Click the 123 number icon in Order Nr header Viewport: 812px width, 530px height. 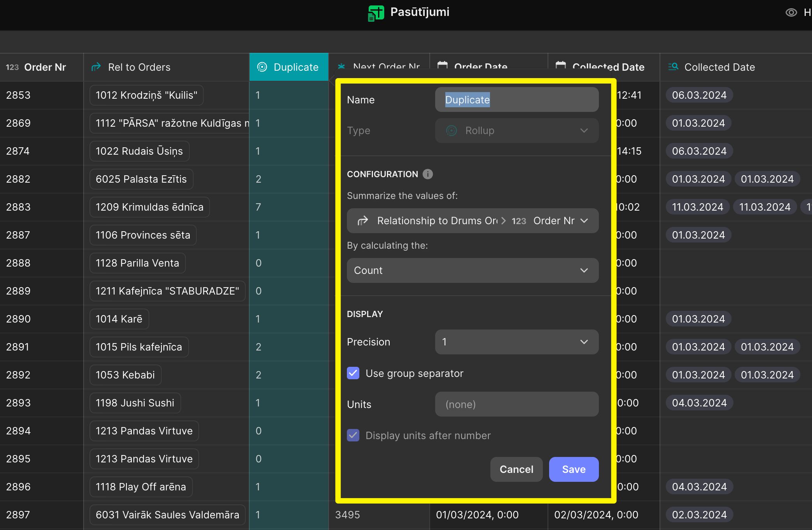(x=12, y=67)
